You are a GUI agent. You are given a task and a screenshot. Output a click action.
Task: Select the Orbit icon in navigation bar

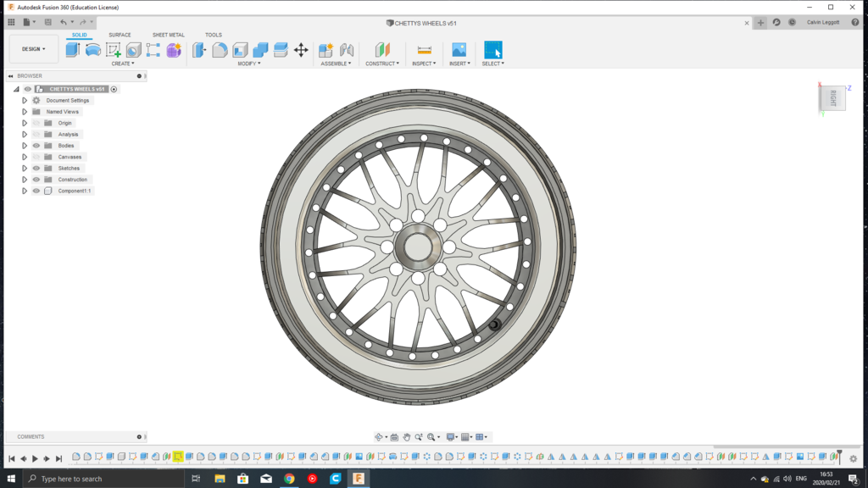(379, 437)
